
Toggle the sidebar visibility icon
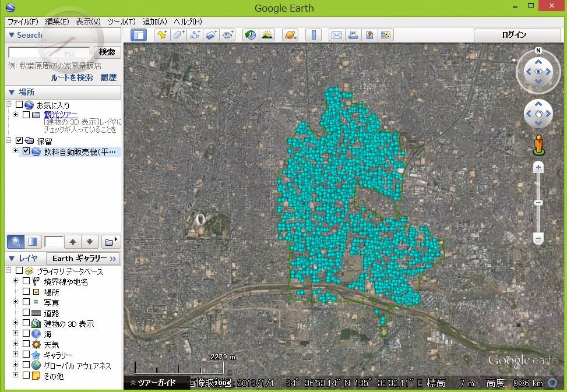point(139,35)
